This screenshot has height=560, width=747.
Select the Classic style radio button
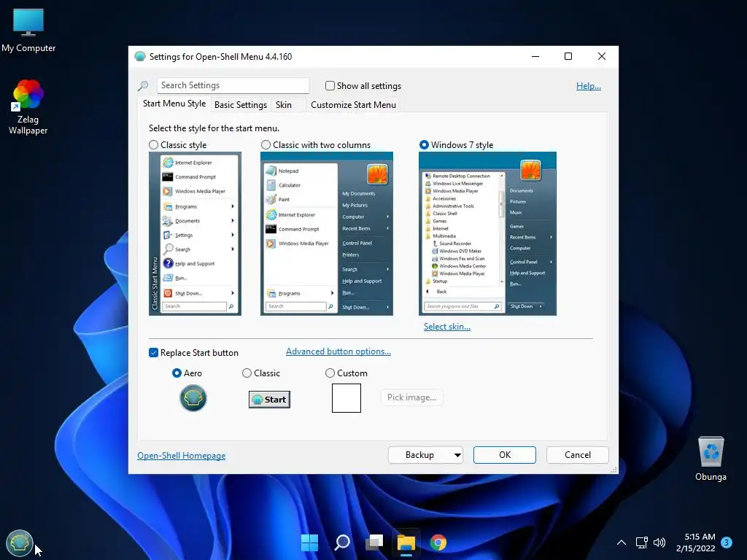[x=153, y=145]
